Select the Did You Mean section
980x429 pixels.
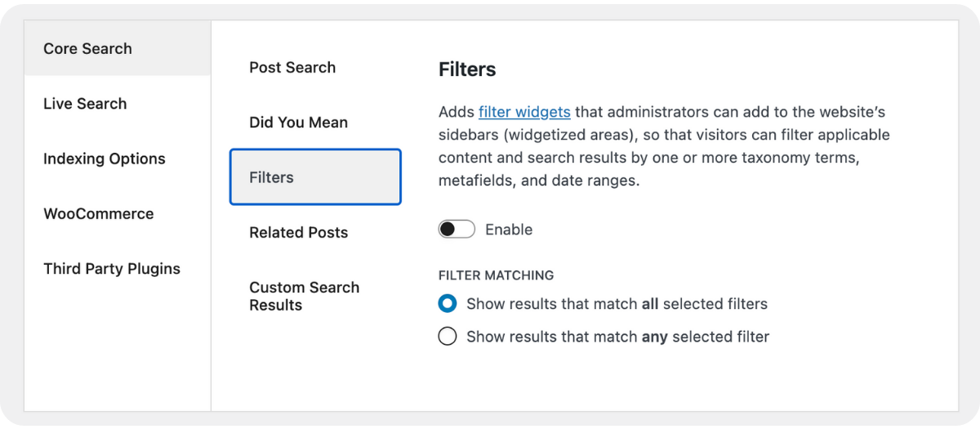[298, 123]
